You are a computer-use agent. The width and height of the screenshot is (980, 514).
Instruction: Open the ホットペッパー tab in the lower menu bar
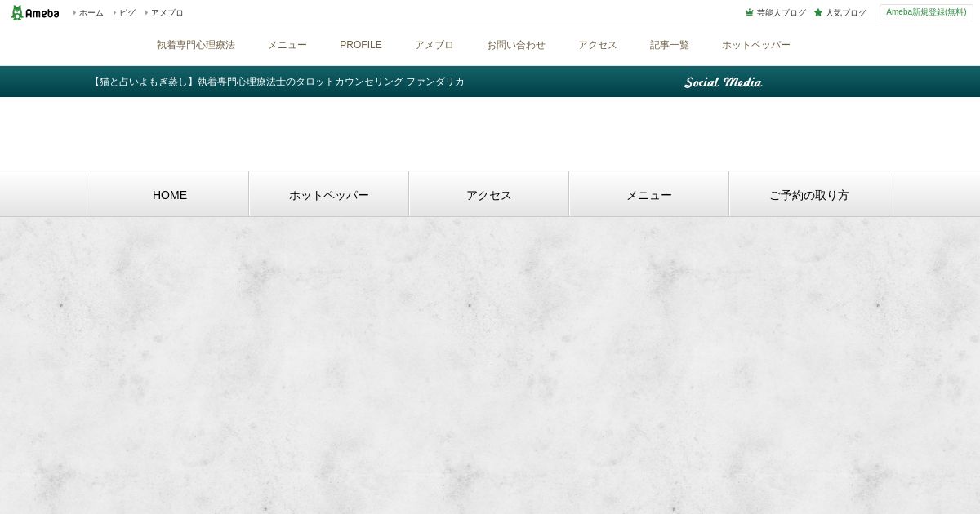[x=329, y=194]
